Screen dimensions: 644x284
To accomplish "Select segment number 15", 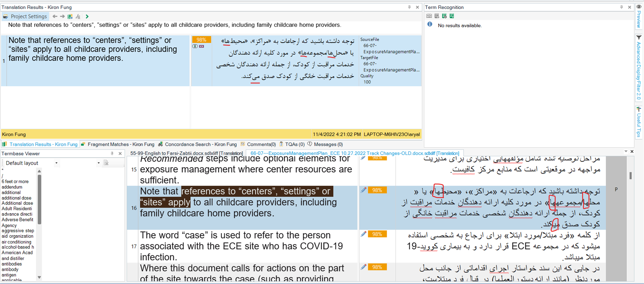I will (x=134, y=169).
